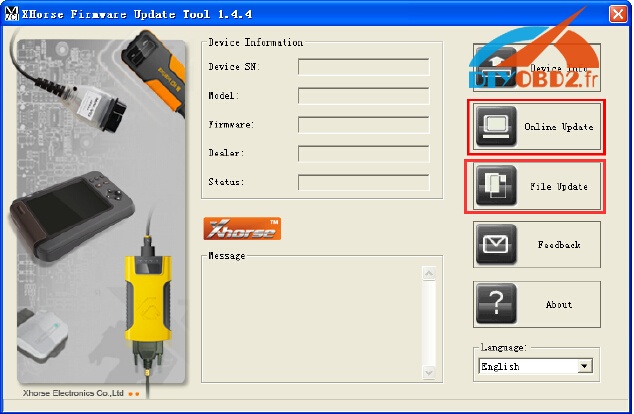Click the handheld tablet device picture
634x414 pixels.
(72, 216)
